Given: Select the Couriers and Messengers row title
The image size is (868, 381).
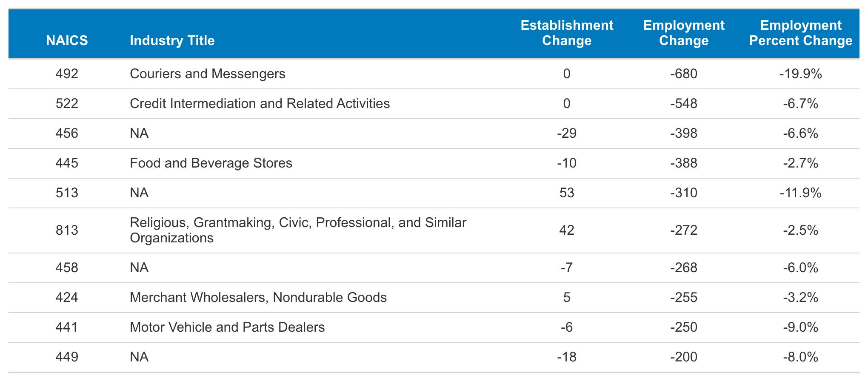Looking at the screenshot, I should pyautogui.click(x=207, y=74).
